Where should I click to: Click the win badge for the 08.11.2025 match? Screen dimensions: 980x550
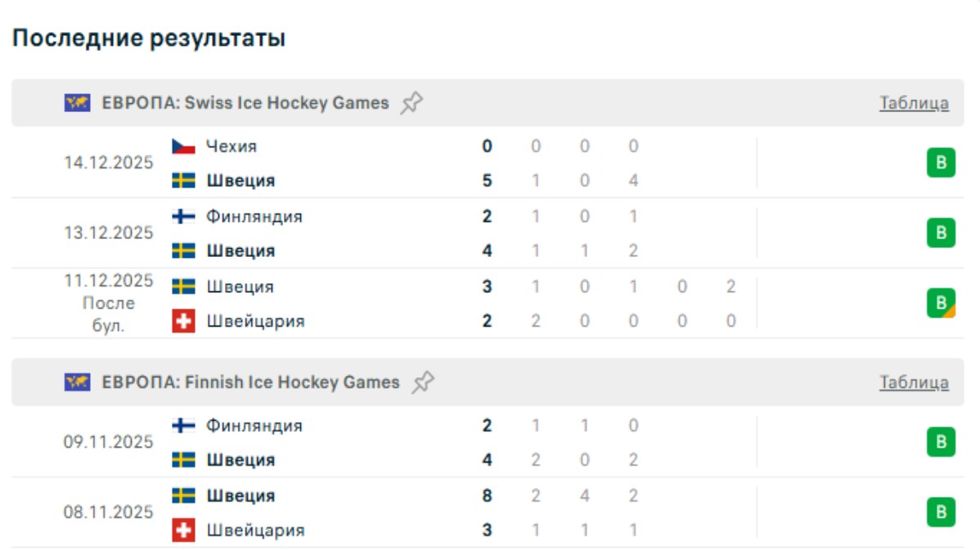[x=941, y=512]
